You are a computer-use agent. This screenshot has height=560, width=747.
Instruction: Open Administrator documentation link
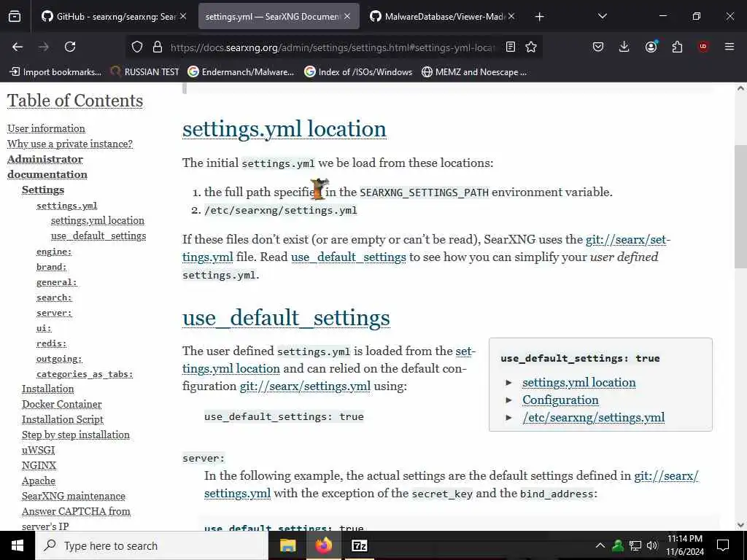pos(47,167)
